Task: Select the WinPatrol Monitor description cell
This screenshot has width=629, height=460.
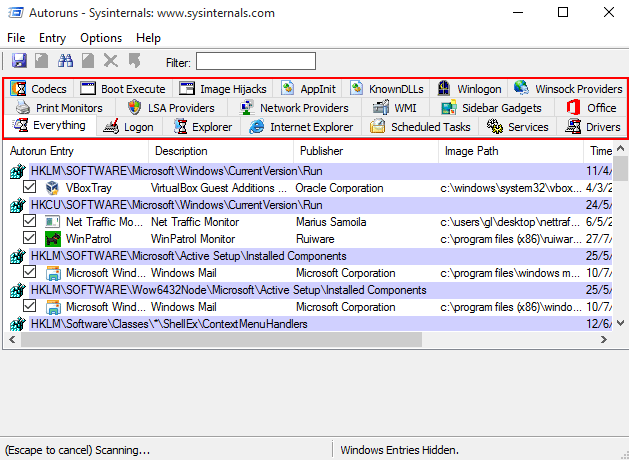Action: pyautogui.click(x=193, y=239)
